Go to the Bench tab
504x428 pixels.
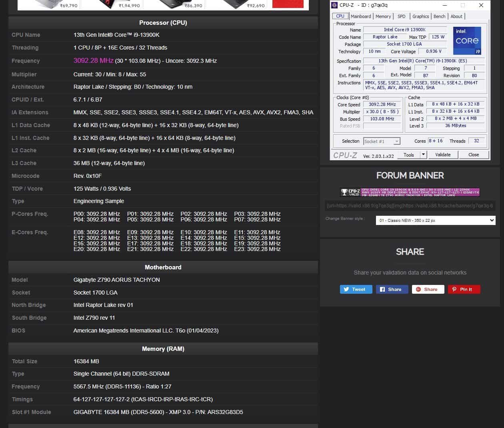(439, 16)
